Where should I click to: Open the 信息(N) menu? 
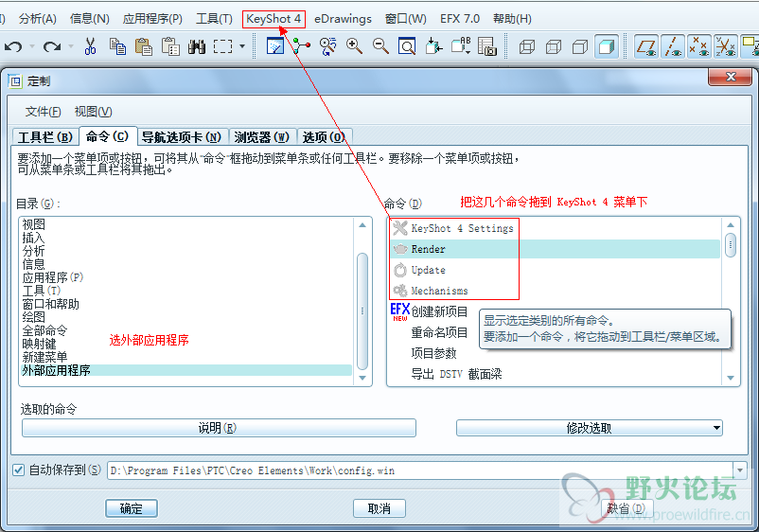click(90, 19)
